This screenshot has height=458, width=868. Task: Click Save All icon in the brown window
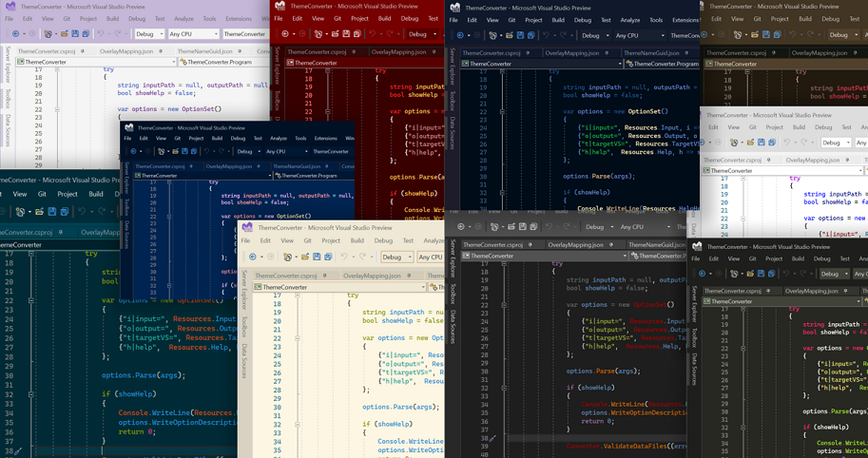(x=776, y=34)
